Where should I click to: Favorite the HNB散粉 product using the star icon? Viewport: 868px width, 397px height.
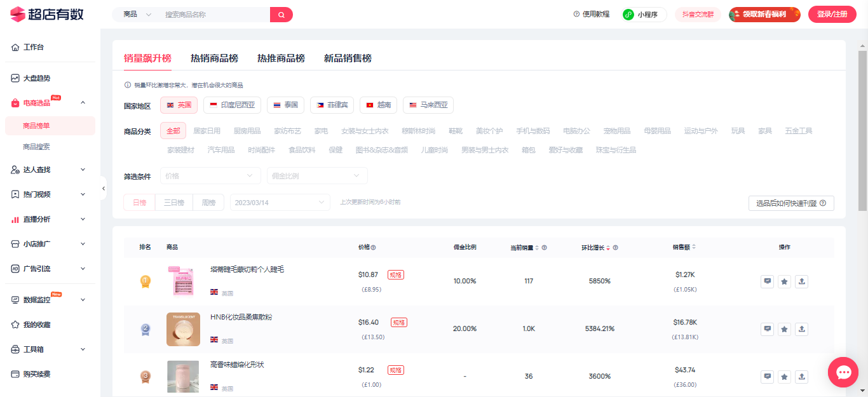click(x=784, y=329)
